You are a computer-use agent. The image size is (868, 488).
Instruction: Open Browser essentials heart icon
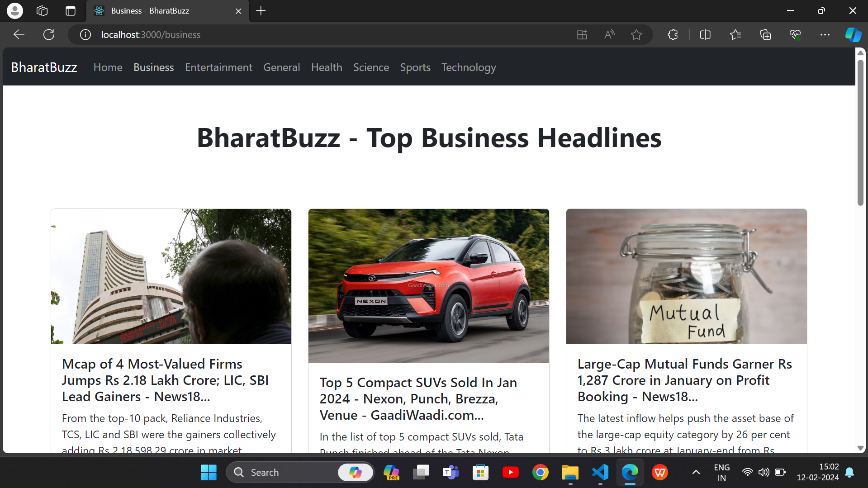(795, 35)
